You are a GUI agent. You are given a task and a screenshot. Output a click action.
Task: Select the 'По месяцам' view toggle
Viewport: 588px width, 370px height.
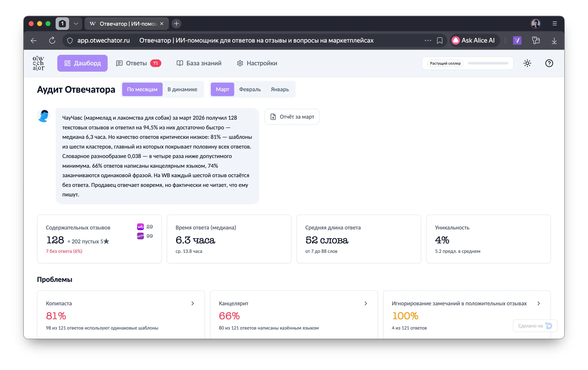point(142,90)
